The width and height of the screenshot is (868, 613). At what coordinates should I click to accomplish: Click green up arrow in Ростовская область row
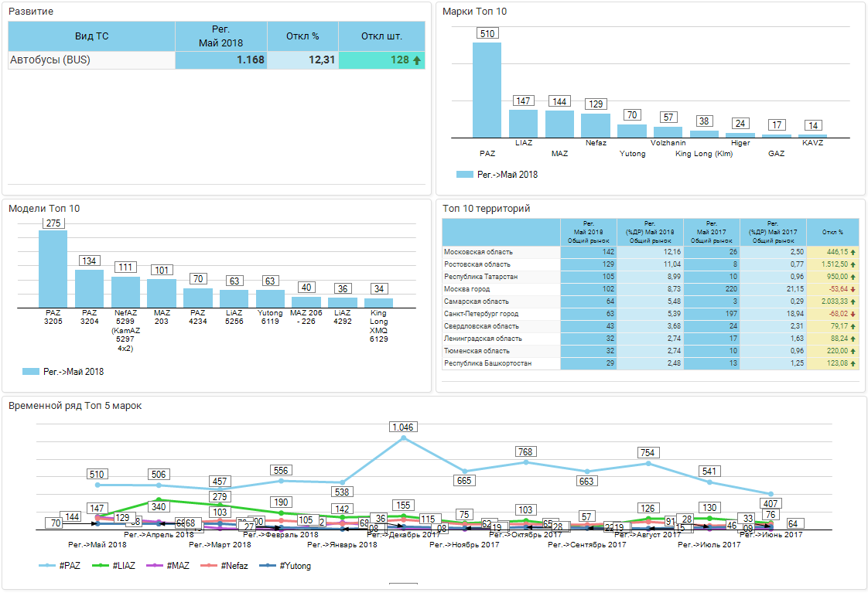tap(853, 264)
